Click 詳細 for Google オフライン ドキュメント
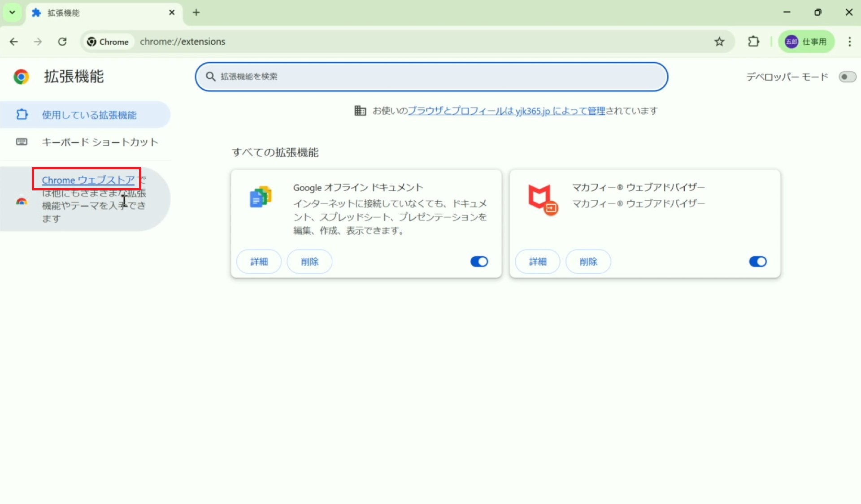 click(x=259, y=262)
